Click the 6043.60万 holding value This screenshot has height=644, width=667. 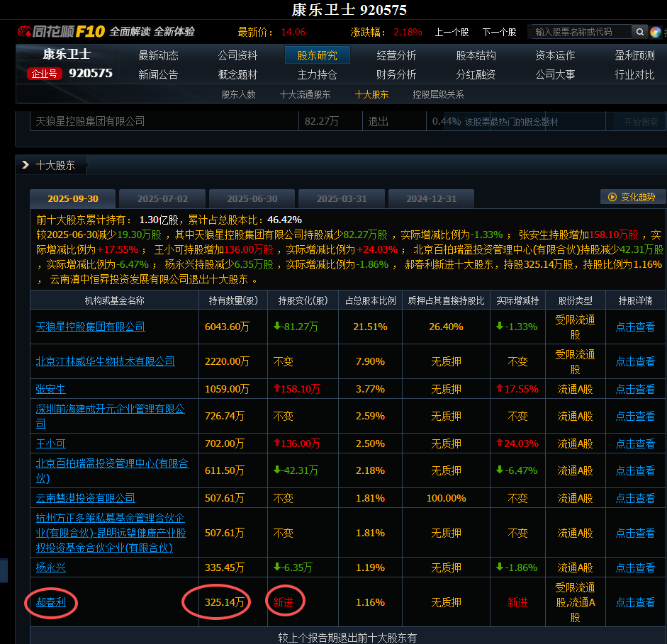227,327
